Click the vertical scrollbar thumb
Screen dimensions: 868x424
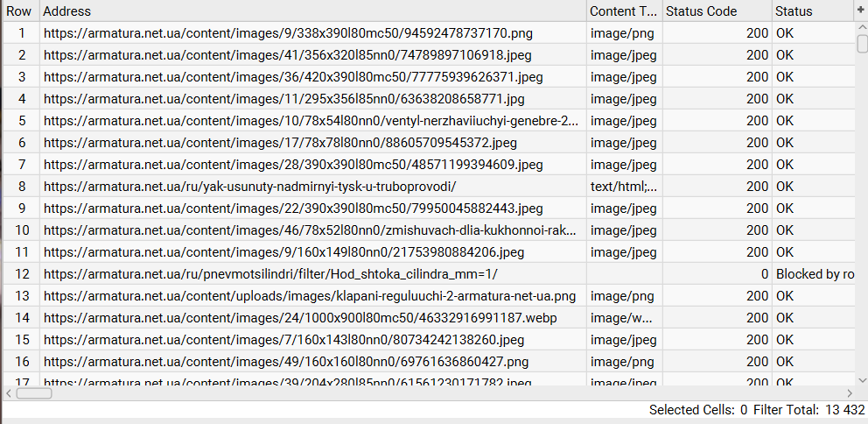click(862, 44)
